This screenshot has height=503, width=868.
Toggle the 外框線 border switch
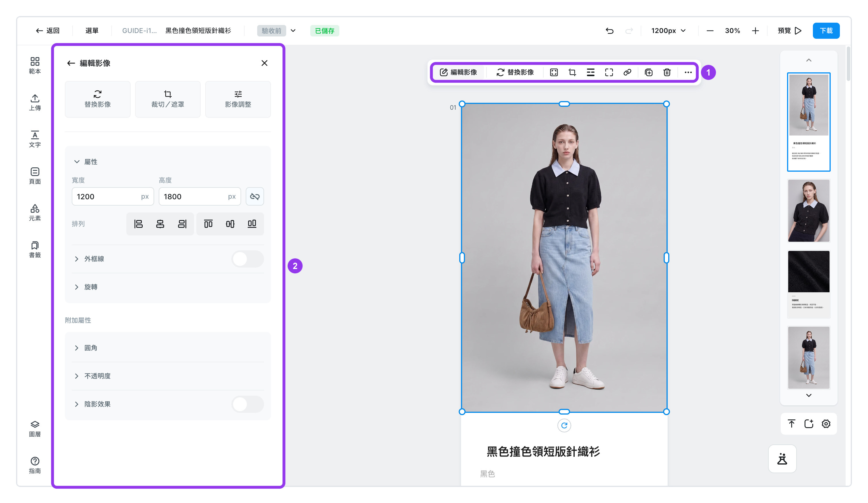coord(248,259)
